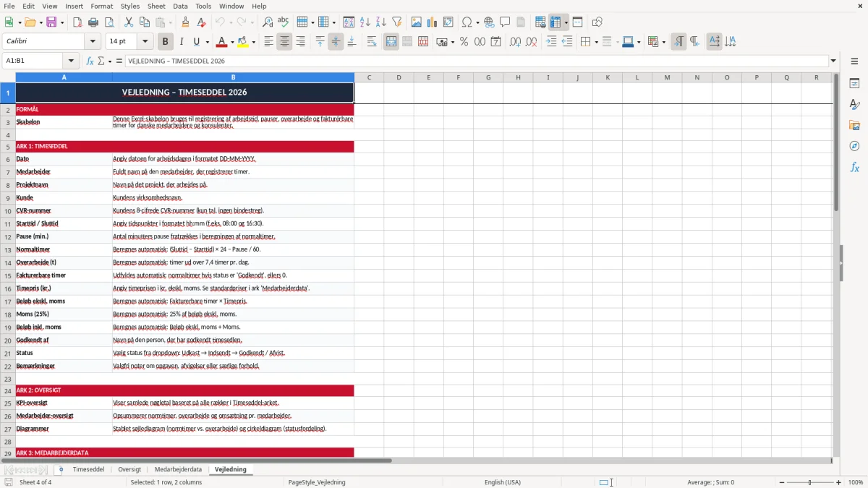Viewport: 868px width, 488px height.
Task: Open the Styles menu
Action: tap(130, 6)
